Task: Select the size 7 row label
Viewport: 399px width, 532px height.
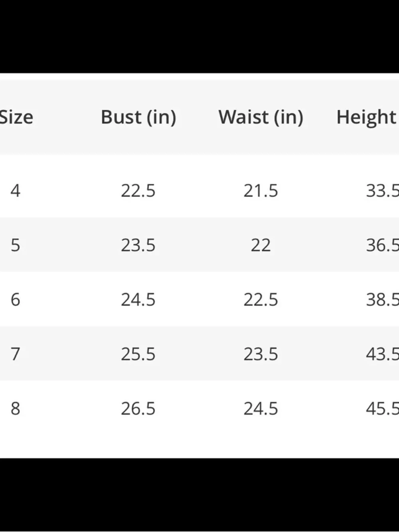Action: (15, 354)
